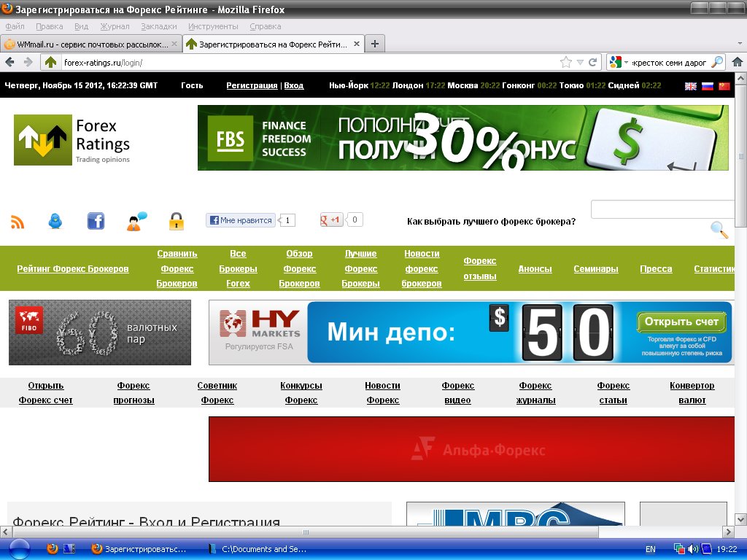Click the Windows Start orb
The height and width of the screenshot is (560, 747).
point(19,549)
